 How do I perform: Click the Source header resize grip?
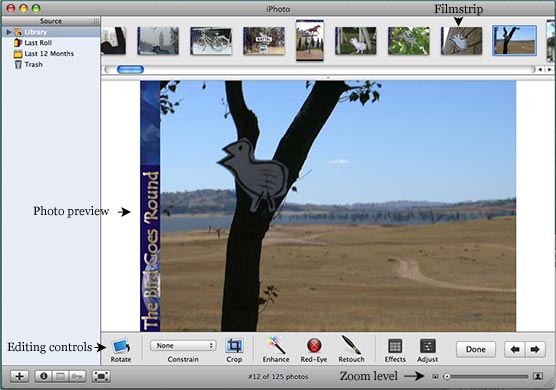click(x=96, y=21)
